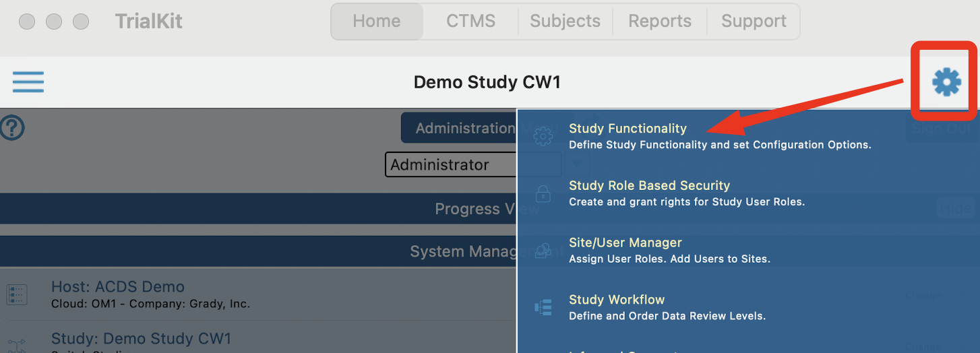Click the Host ACDS Demo list icon
This screenshot has width=980, height=353.
coord(17,294)
